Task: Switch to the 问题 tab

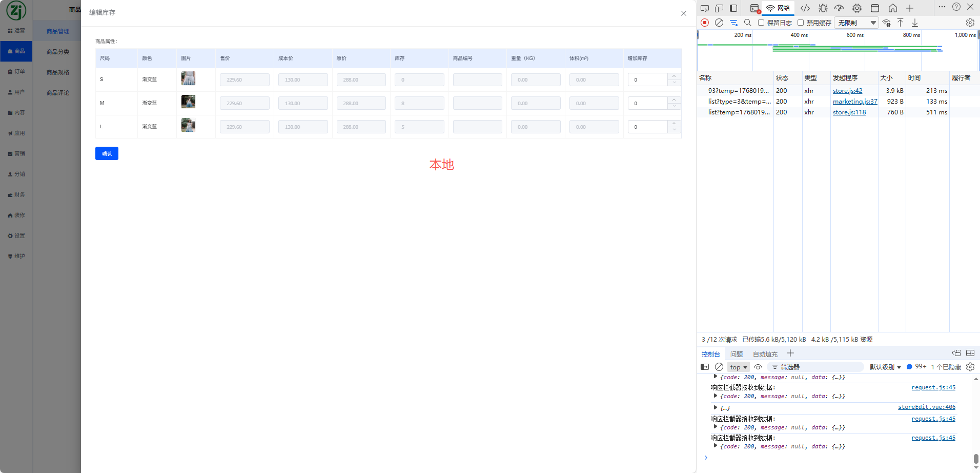Action: pyautogui.click(x=737, y=354)
